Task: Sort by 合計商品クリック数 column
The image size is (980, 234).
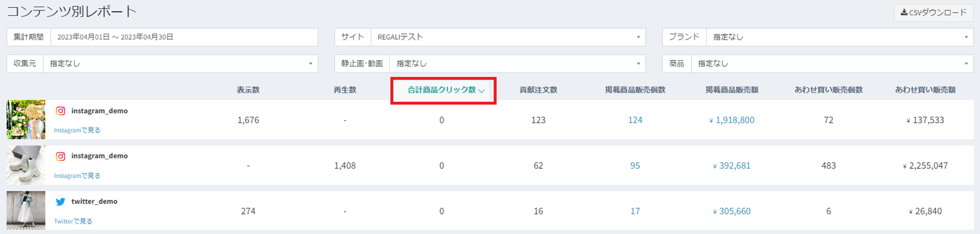Action: (x=443, y=90)
